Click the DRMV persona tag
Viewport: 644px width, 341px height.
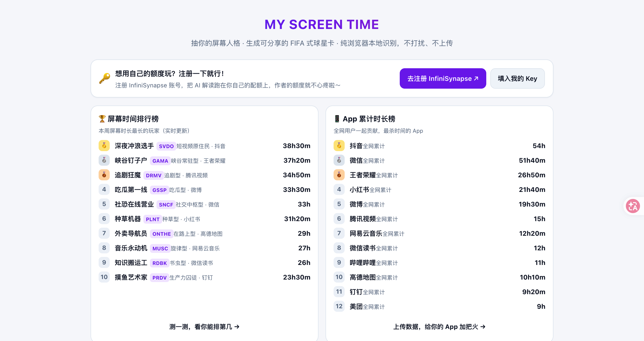tap(154, 175)
